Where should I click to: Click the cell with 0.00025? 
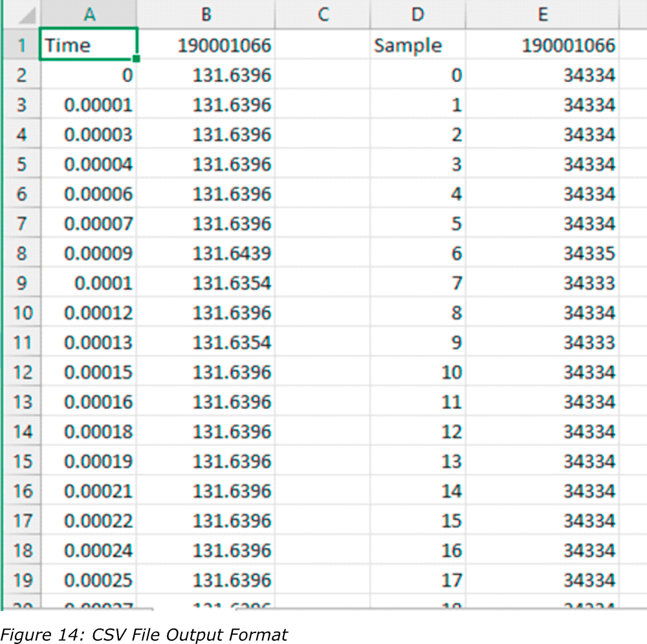[89, 580]
